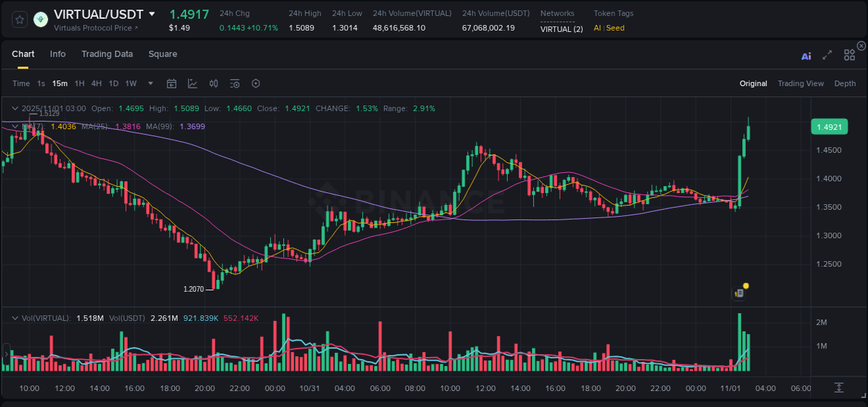Open the Seed token tag link
Image resolution: width=868 pixels, height=407 pixels.
615,28
